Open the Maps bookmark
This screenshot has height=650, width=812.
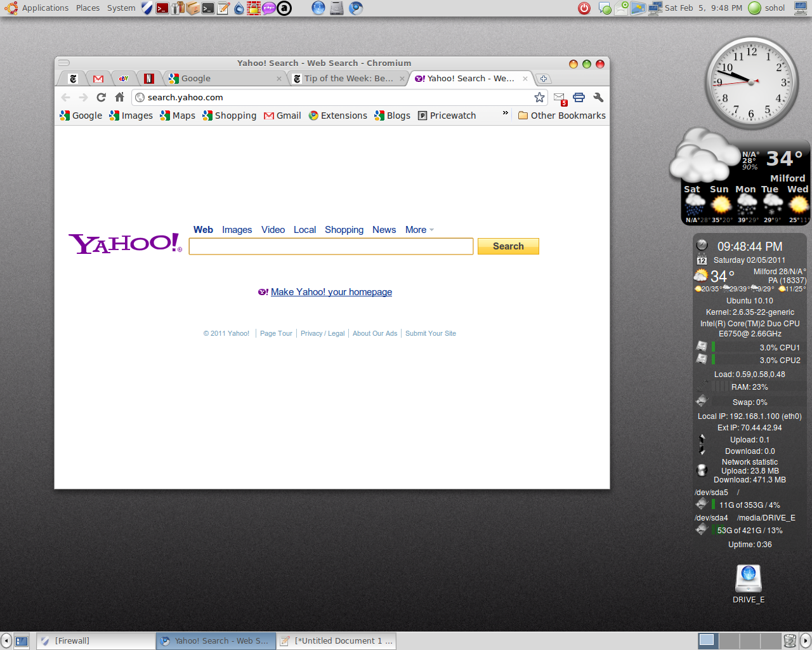coord(178,116)
